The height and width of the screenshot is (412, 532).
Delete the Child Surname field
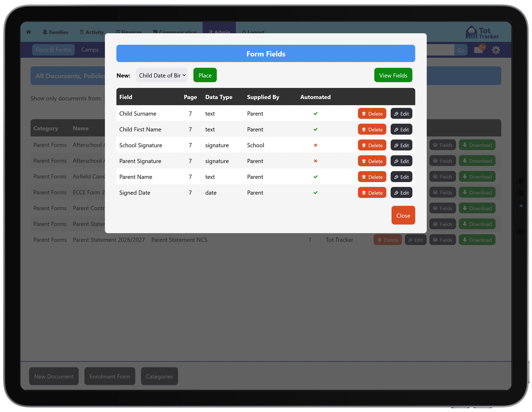click(x=372, y=114)
